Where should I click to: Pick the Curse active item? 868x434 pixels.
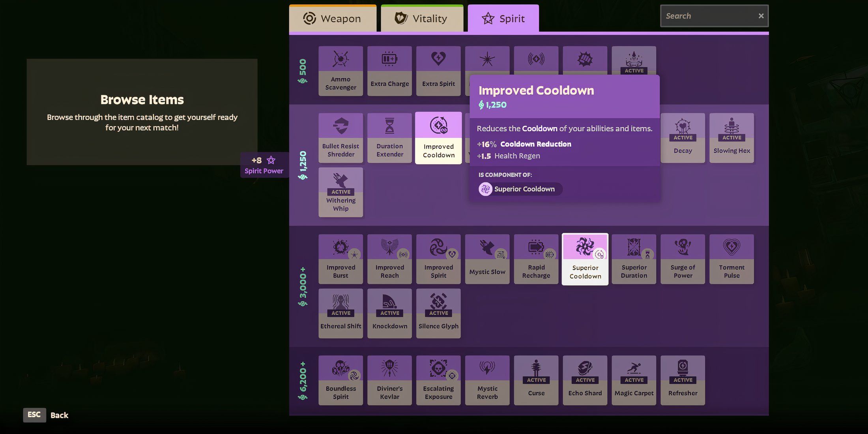536,380
